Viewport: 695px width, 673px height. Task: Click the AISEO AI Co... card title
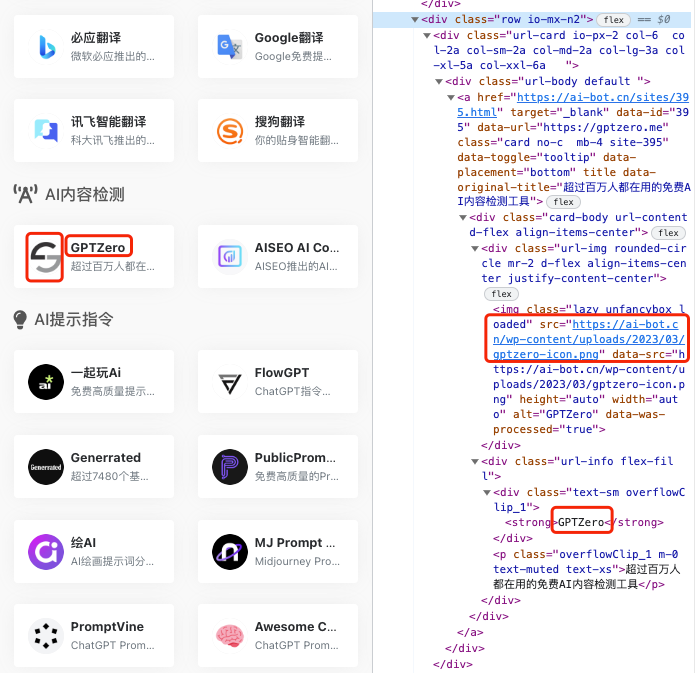click(x=297, y=247)
